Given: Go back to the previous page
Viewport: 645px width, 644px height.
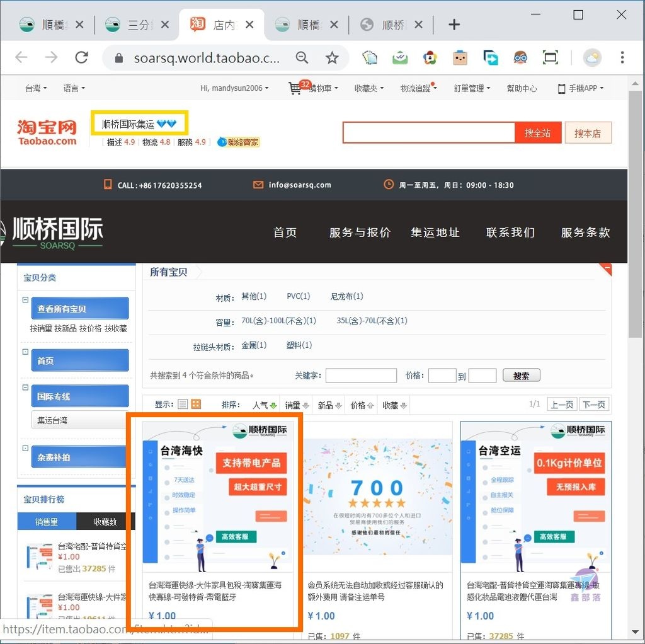Looking at the screenshot, I should (x=21, y=57).
